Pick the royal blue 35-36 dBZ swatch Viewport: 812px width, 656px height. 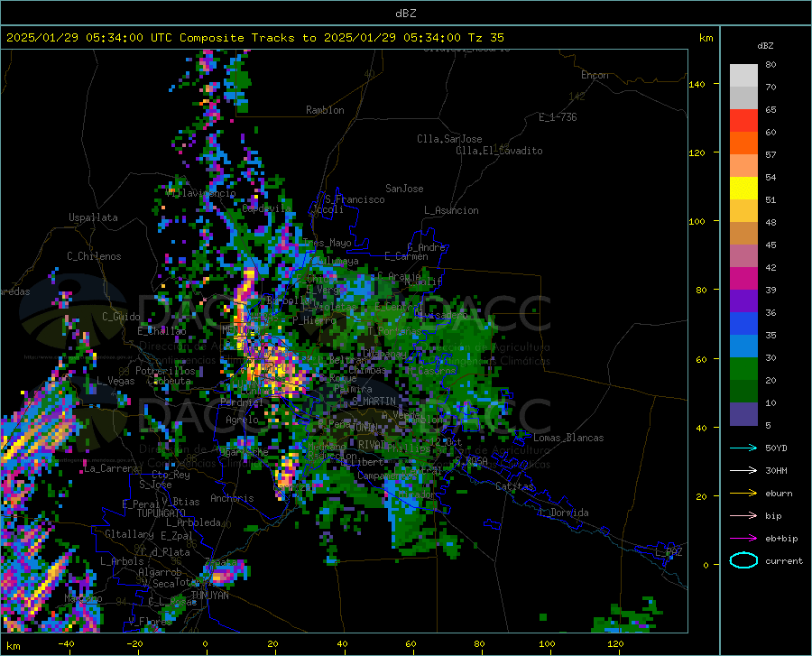[x=743, y=324]
